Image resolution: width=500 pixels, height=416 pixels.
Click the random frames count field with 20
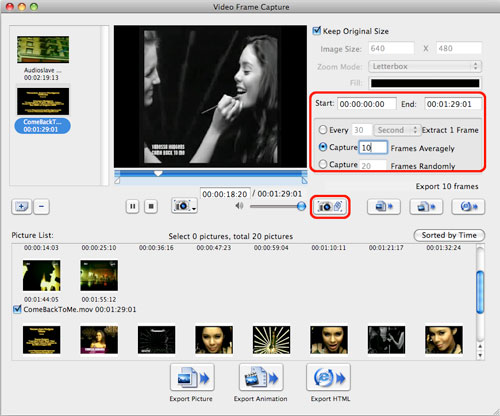pyautogui.click(x=373, y=165)
